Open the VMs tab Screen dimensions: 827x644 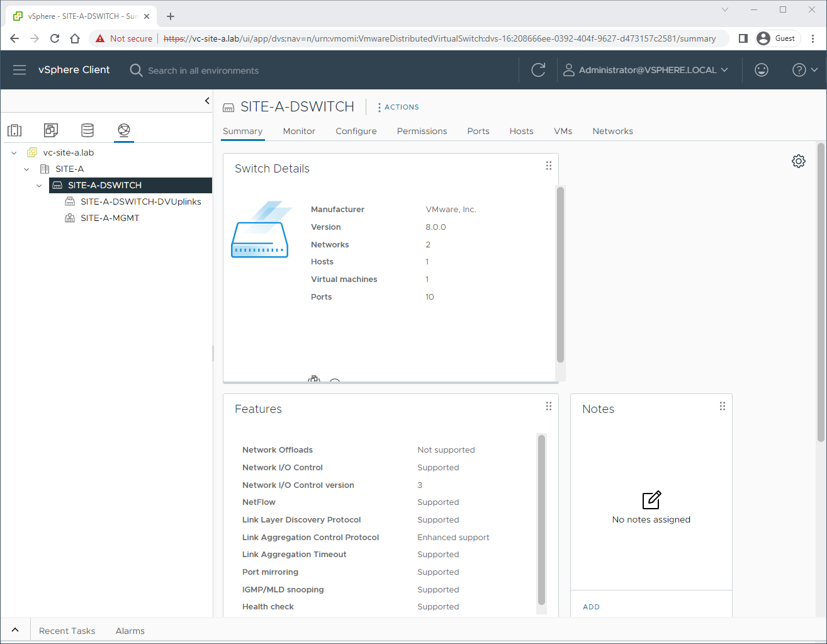(563, 131)
